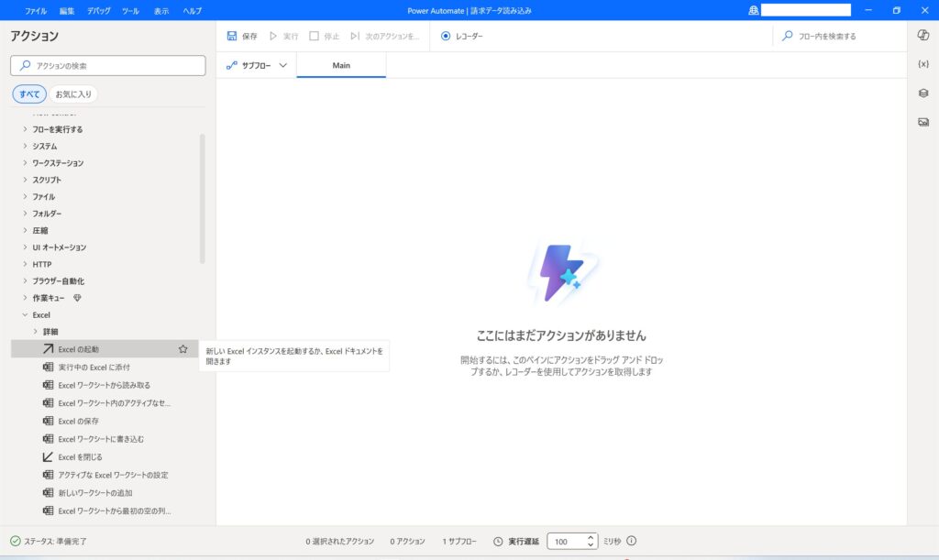Click the Power Automate | 請求データ読み込み title text
This screenshot has height=560, width=939.
tap(469, 11)
